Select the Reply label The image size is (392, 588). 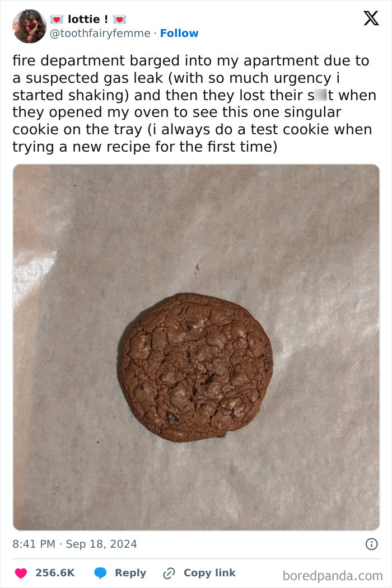tap(130, 573)
